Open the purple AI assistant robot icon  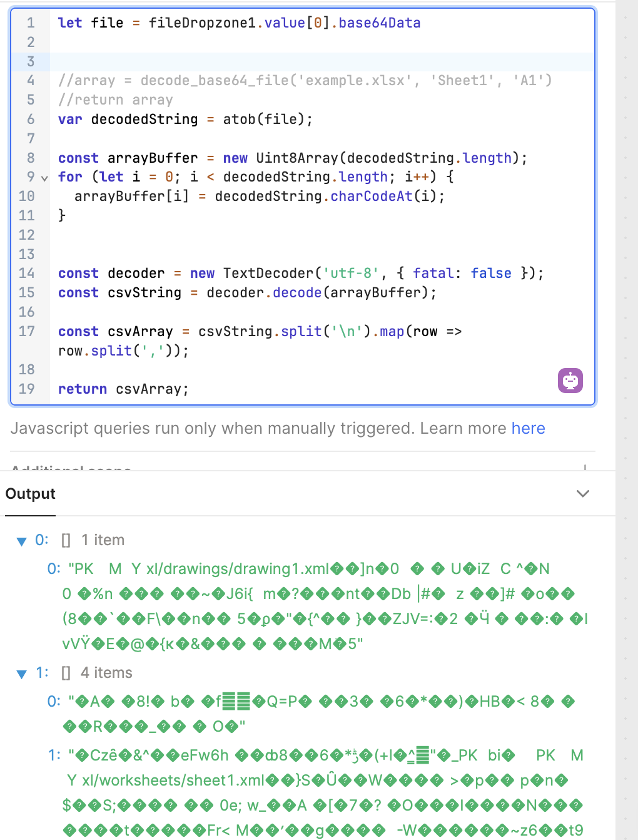tap(570, 381)
